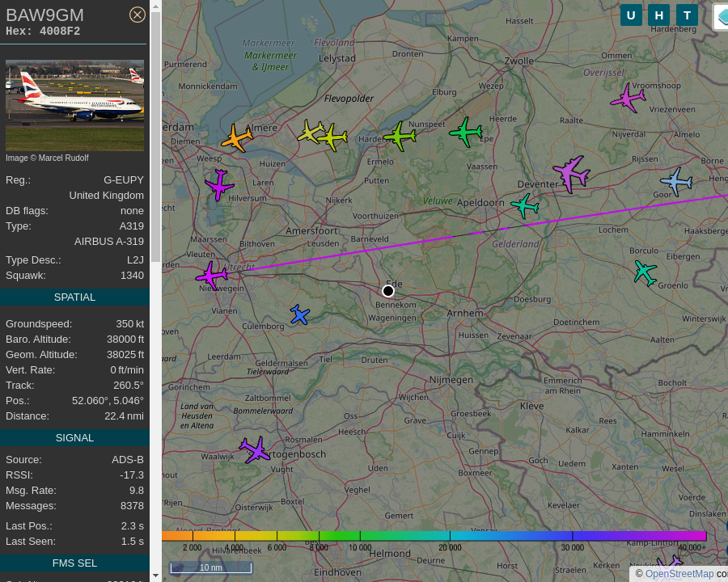Viewport: 728px width, 582px height.
Task: Toggle the H map button
Action: pyautogui.click(x=658, y=15)
